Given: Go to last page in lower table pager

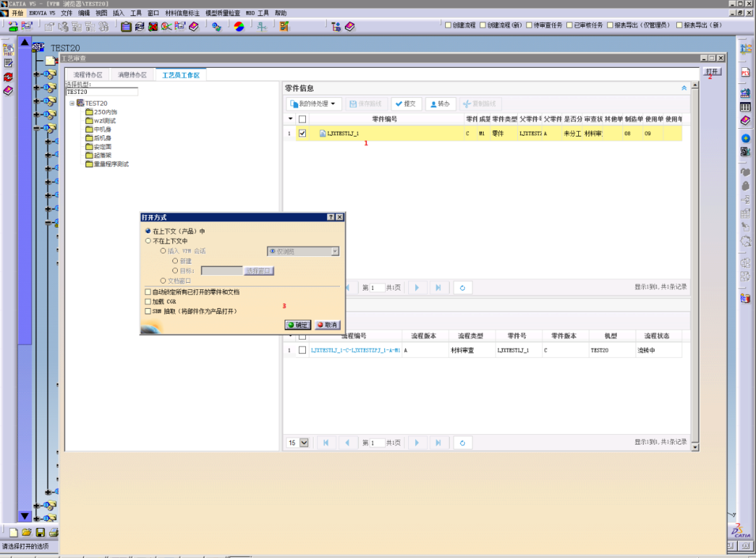Looking at the screenshot, I should tap(438, 442).
